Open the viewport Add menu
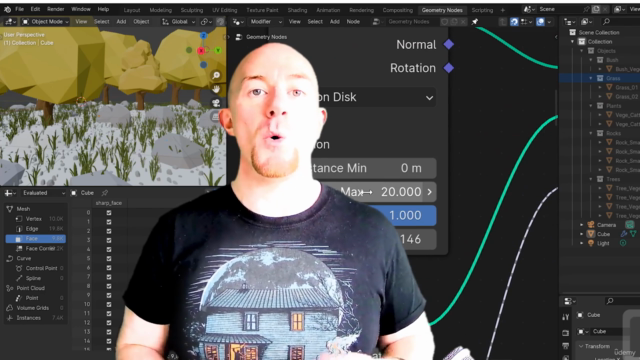 (x=121, y=22)
